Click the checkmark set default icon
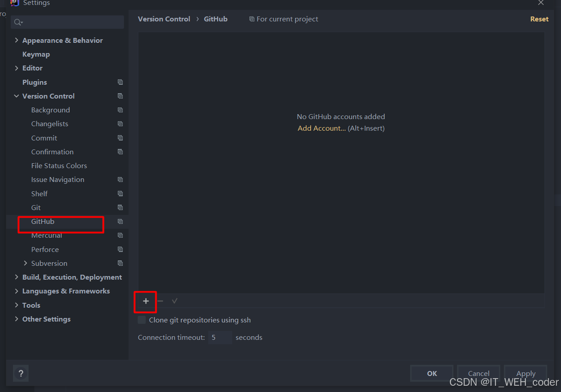The width and height of the screenshot is (561, 392). click(x=175, y=301)
